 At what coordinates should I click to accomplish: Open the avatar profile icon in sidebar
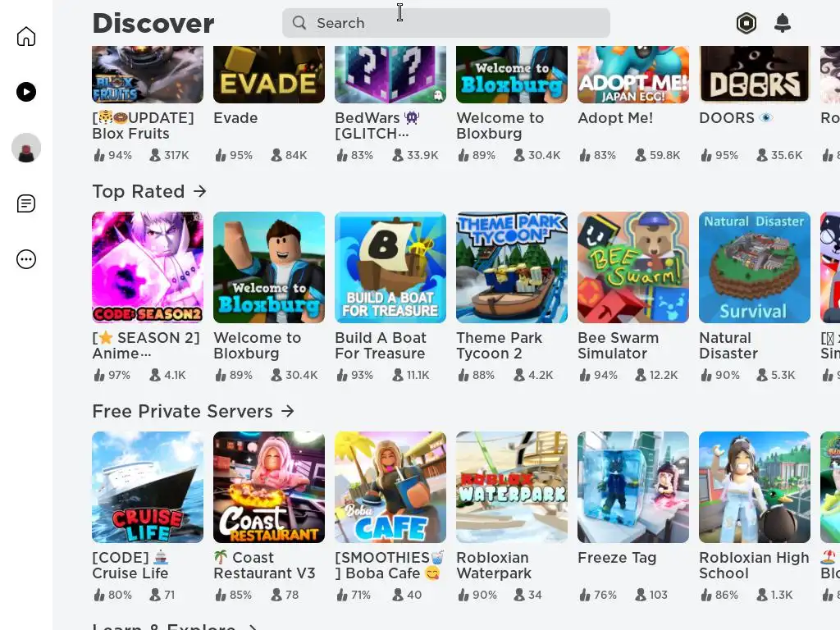25,148
